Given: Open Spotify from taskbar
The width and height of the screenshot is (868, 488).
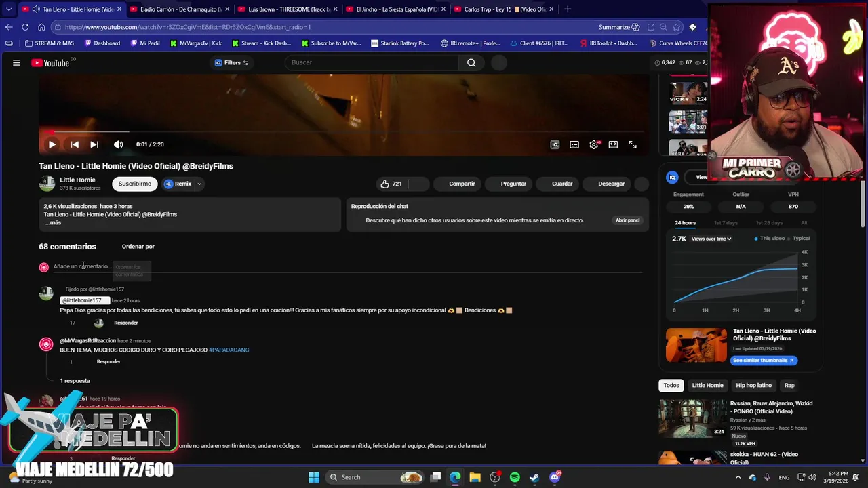Looking at the screenshot, I should 515,477.
